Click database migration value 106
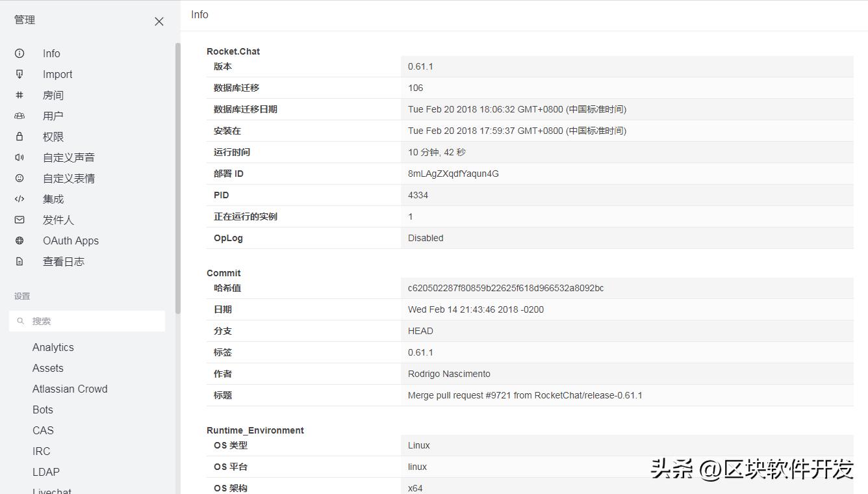 pyautogui.click(x=415, y=88)
